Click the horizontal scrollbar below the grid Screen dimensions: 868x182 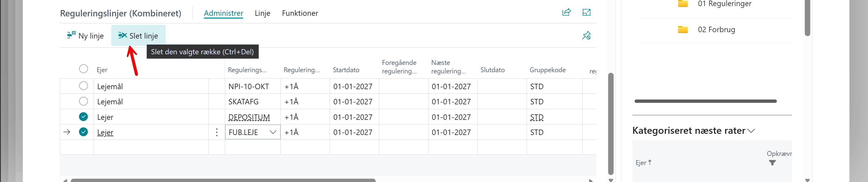coord(223,180)
